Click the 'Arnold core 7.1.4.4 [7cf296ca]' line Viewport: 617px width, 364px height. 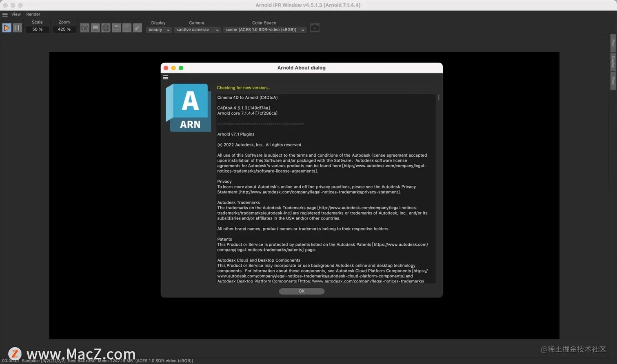coord(247,113)
